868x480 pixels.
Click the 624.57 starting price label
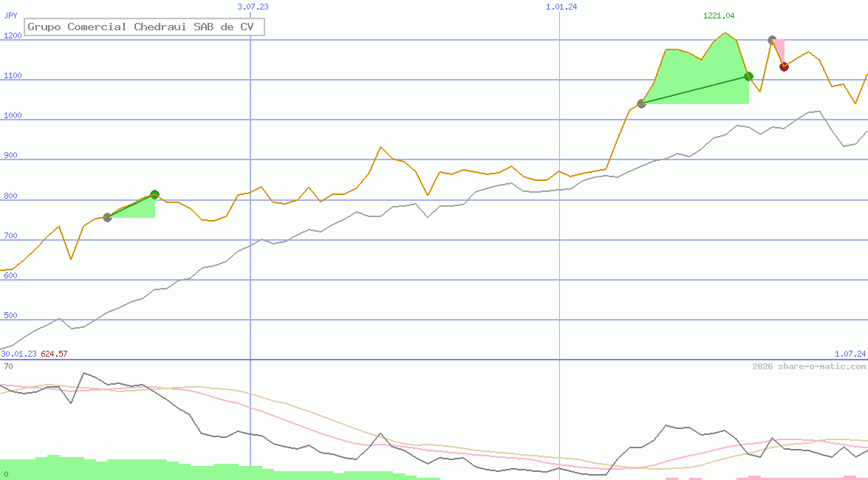[x=54, y=354]
